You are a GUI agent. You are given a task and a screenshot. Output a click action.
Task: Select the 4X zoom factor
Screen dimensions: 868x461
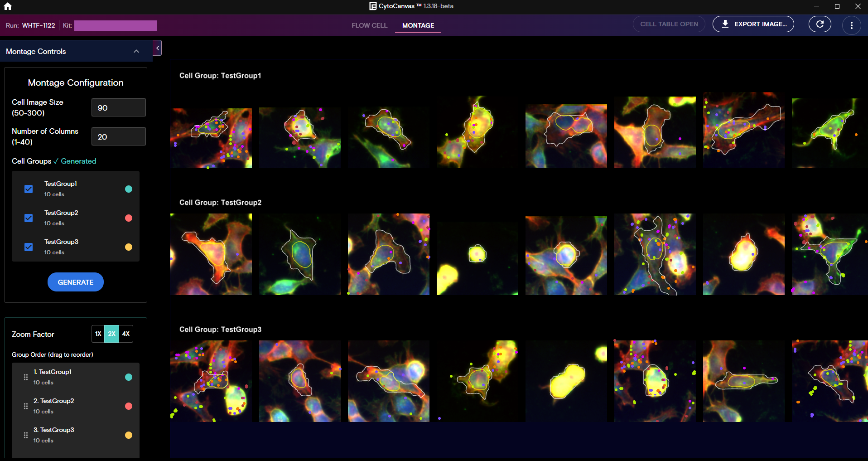coord(125,334)
